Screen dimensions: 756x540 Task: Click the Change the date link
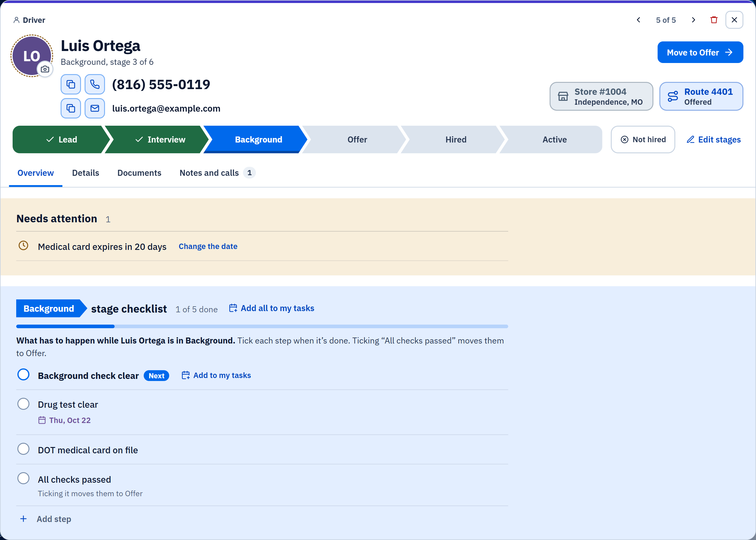click(x=208, y=246)
